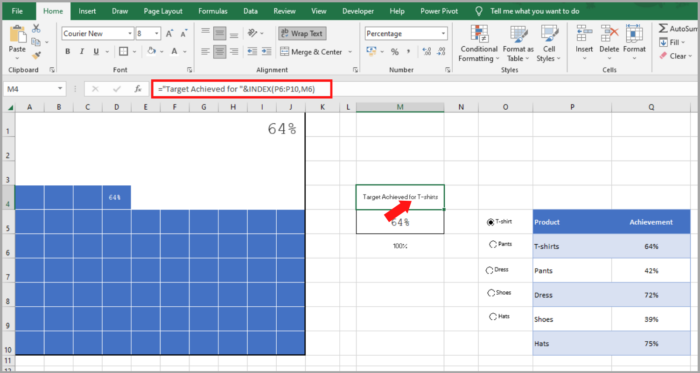Viewport: 700px width, 373px height.
Task: Click the Insert Function fx icon
Action: 138,89
